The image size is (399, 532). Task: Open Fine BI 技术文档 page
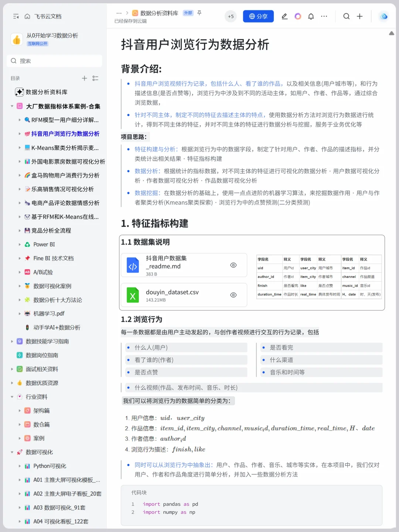tap(54, 258)
